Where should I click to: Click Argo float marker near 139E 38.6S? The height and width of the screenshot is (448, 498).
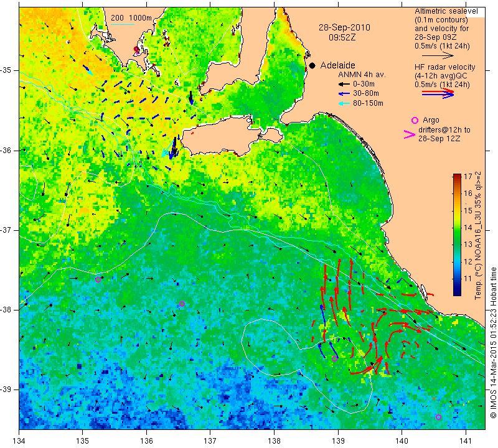click(x=334, y=359)
